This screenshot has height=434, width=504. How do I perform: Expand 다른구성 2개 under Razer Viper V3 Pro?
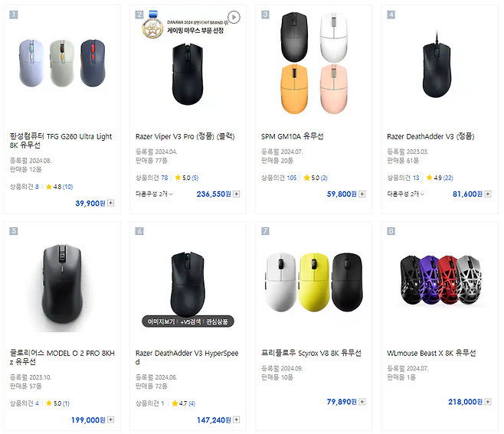[153, 194]
